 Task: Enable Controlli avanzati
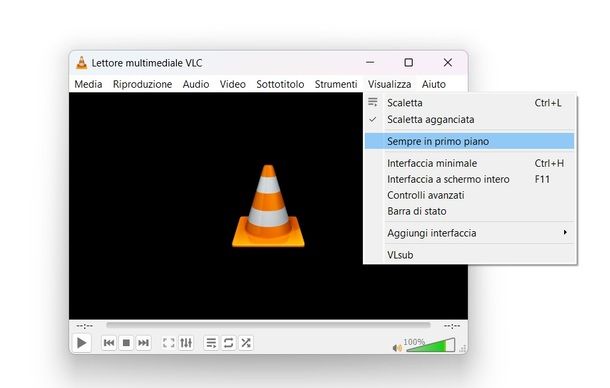pos(470,195)
